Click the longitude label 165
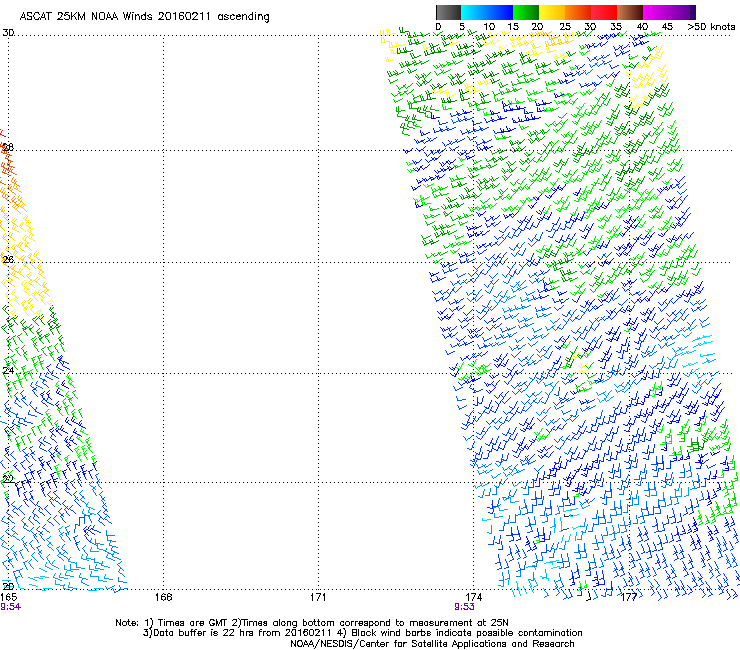Screen dimensions: 740x650 click(x=9, y=597)
